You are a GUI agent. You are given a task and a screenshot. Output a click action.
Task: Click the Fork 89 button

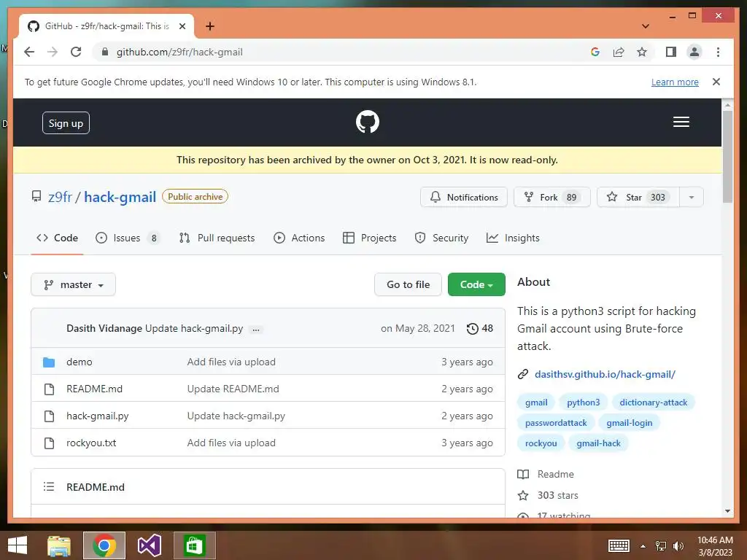coord(551,197)
